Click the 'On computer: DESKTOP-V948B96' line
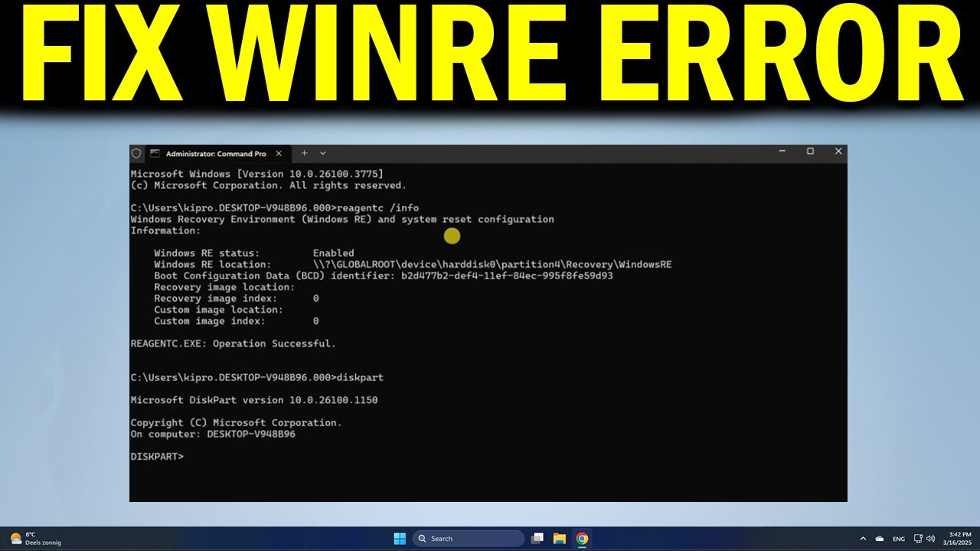 pyautogui.click(x=213, y=434)
